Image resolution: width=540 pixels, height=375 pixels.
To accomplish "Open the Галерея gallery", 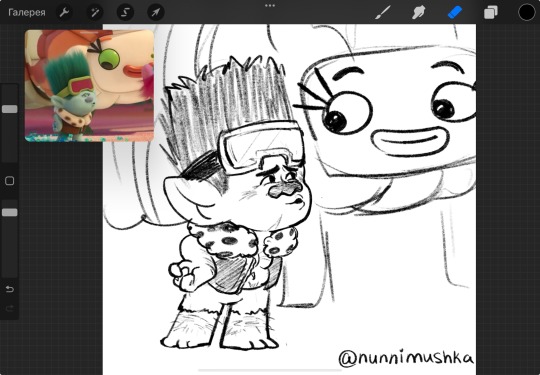I will tap(27, 13).
